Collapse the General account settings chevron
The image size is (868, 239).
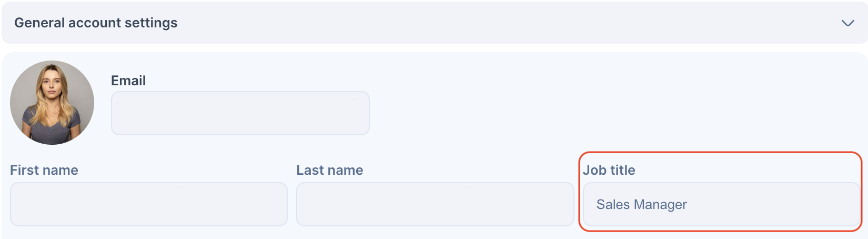coord(847,23)
